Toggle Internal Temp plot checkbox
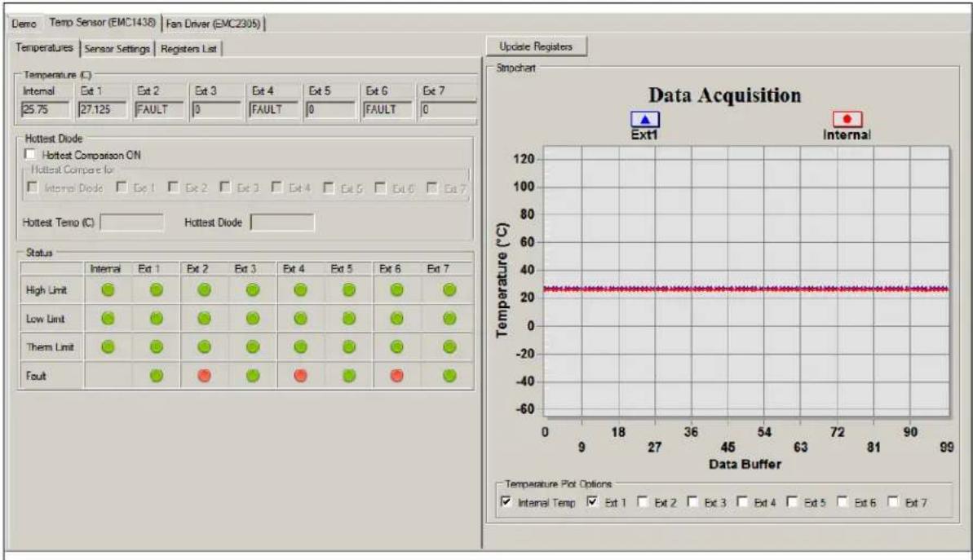Screen dimensions: 973x560 [506, 501]
